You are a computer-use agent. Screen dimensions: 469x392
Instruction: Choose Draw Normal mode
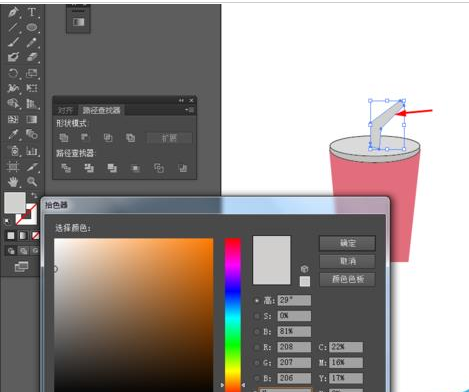tap(11, 251)
